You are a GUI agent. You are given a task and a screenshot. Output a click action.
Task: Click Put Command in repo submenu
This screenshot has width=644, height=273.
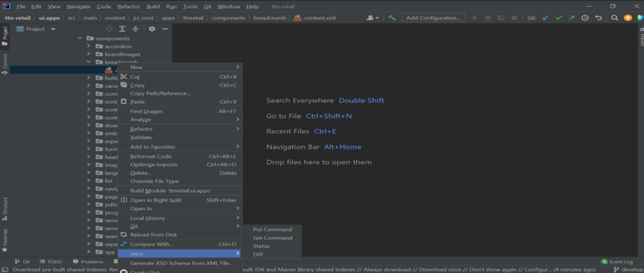272,230
